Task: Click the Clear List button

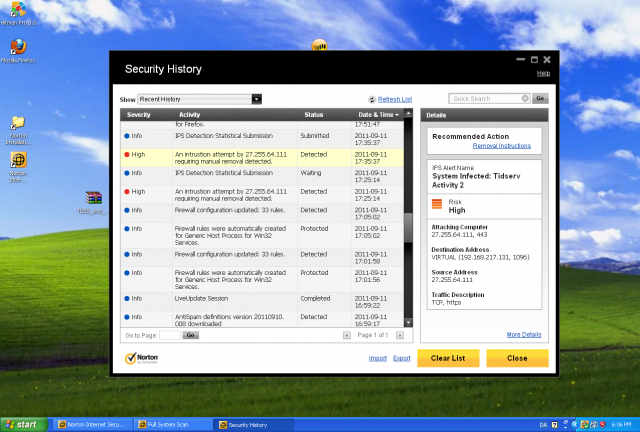Action: [x=448, y=358]
